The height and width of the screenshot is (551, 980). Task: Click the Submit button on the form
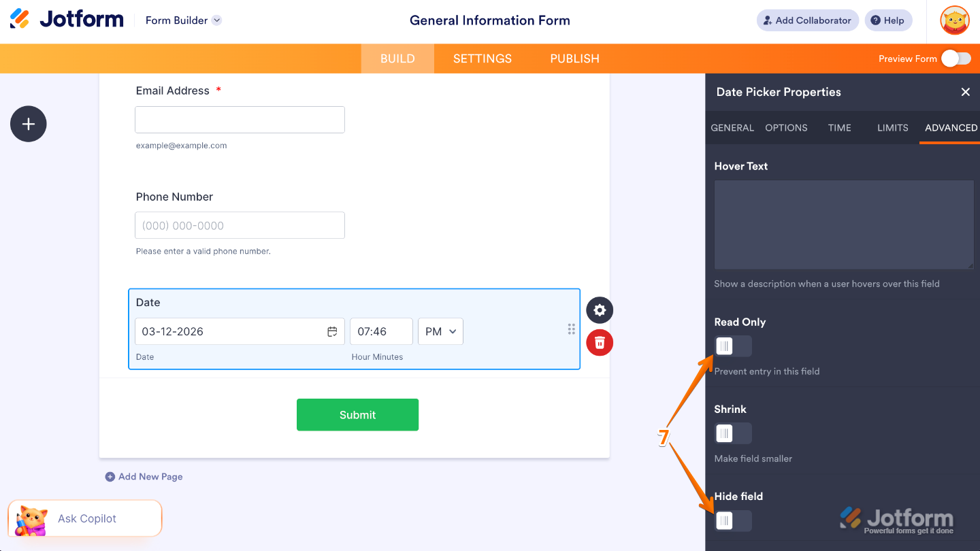(357, 414)
